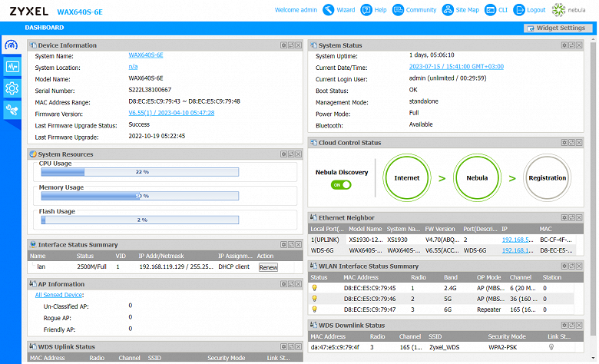Open the Monitor sidebar icon
The width and height of the screenshot is (599, 364).
(x=12, y=67)
